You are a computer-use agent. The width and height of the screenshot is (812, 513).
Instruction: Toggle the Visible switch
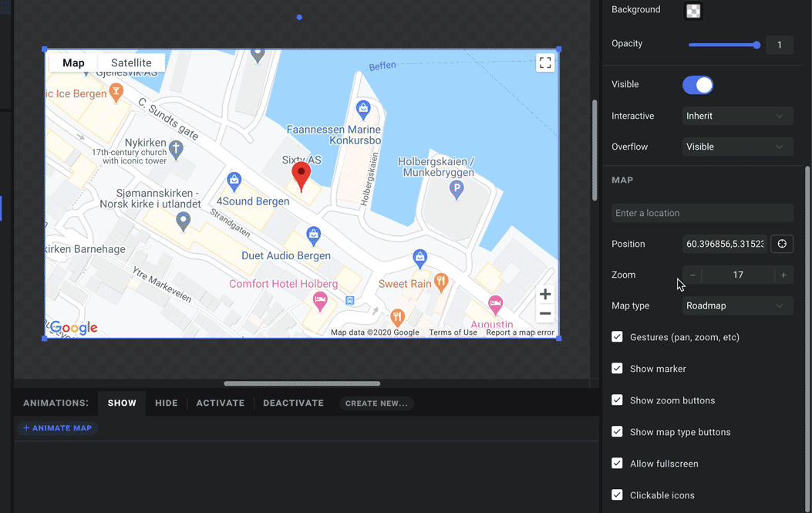[698, 84]
